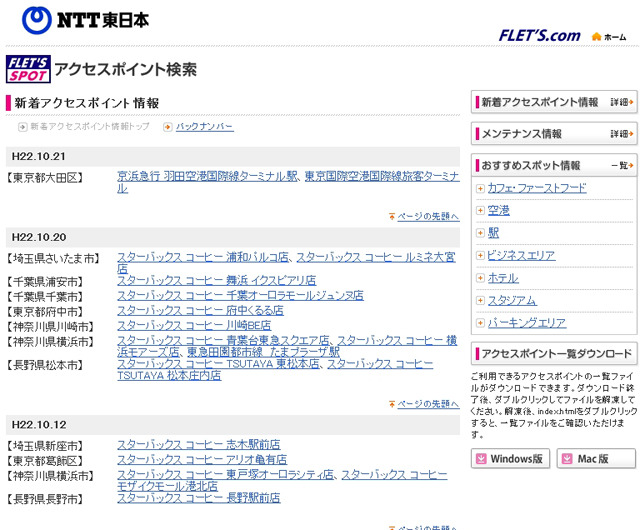Select the H22.10.21 date heading
This screenshot has width=640, height=530.
[38, 156]
